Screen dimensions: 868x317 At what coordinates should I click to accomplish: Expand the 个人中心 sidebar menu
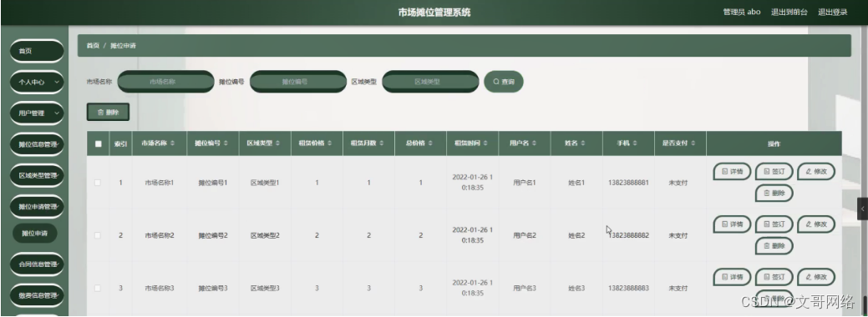pos(37,82)
